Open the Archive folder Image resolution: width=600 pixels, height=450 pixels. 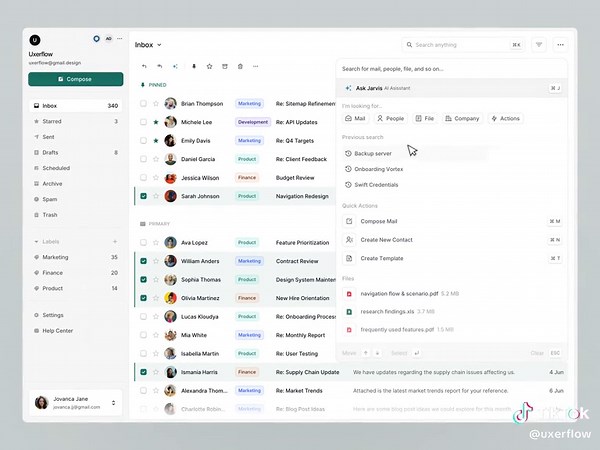point(76,184)
